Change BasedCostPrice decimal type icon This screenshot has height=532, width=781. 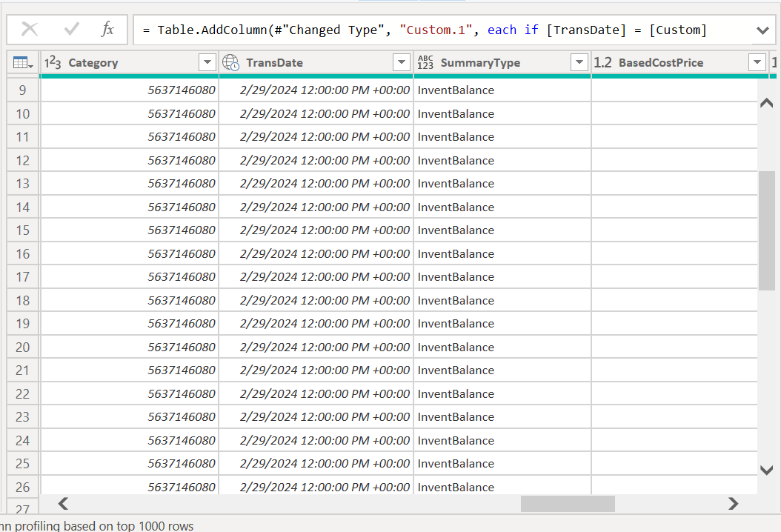pos(602,63)
